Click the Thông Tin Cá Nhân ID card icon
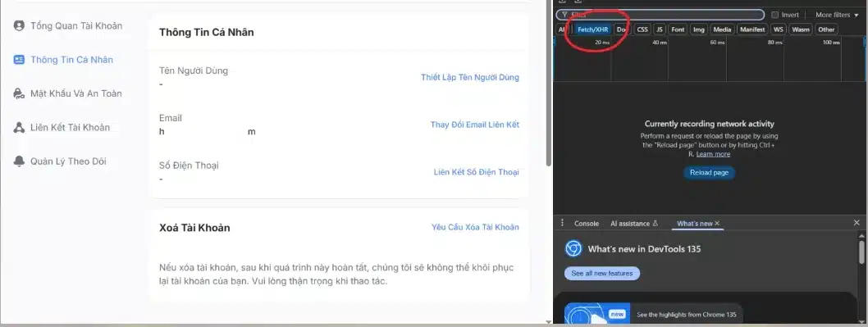The width and height of the screenshot is (868, 327). (20, 60)
